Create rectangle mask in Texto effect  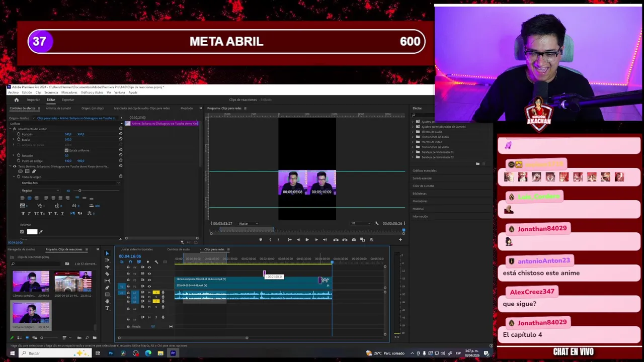tap(27, 171)
